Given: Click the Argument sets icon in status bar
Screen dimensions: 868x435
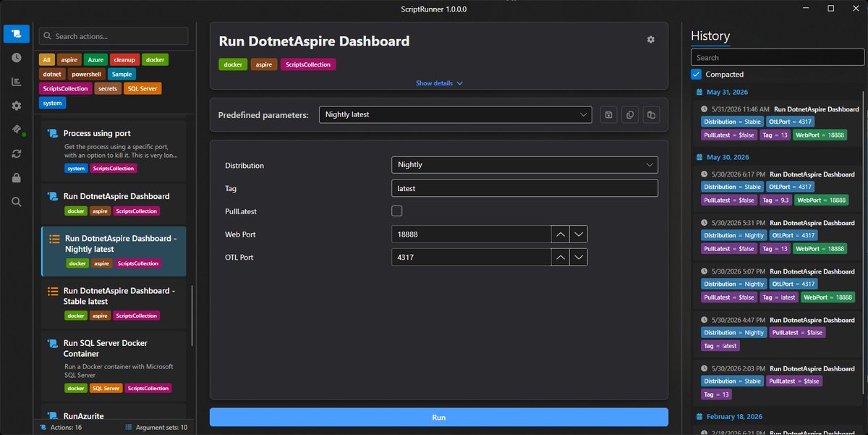Looking at the screenshot, I should (x=129, y=427).
